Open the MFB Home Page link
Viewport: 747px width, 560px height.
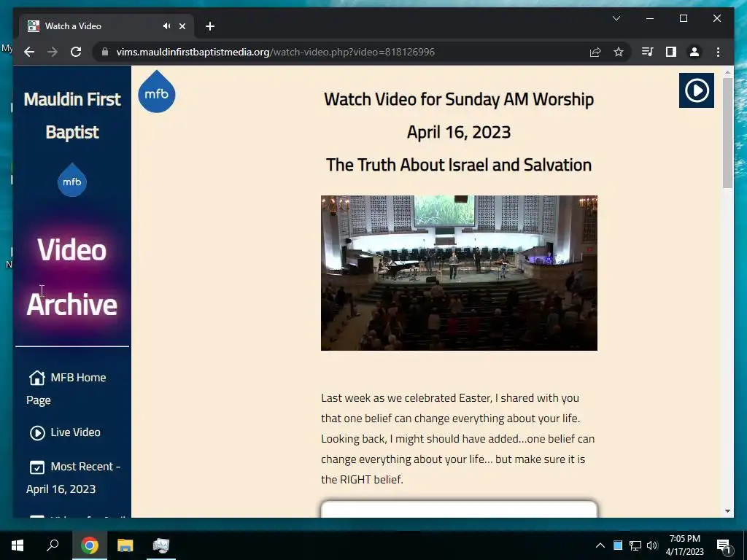coord(66,389)
